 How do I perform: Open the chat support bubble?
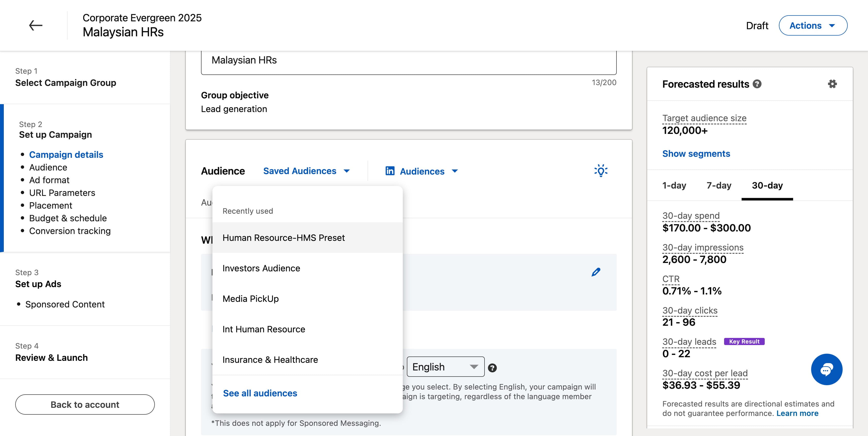827,369
